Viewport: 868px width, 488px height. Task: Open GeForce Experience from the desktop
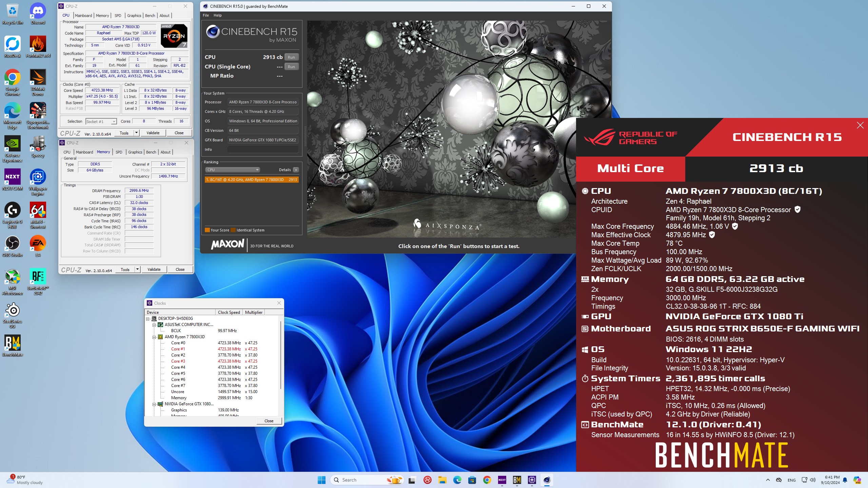pos(13,149)
